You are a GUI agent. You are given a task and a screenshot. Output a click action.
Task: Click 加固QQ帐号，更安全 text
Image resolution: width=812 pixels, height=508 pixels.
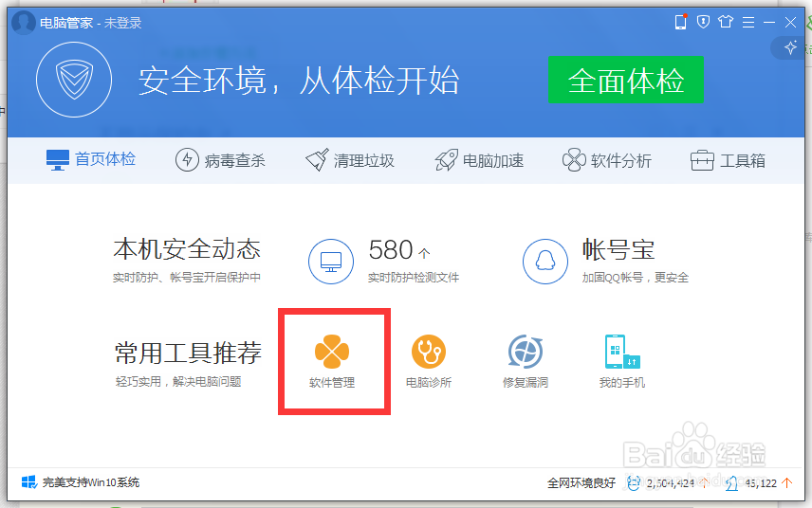coord(636,278)
